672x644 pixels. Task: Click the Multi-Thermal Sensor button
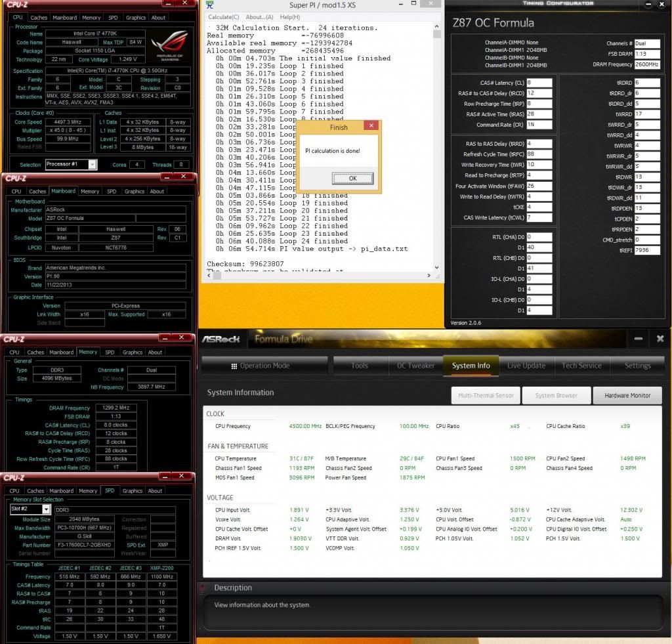click(486, 395)
